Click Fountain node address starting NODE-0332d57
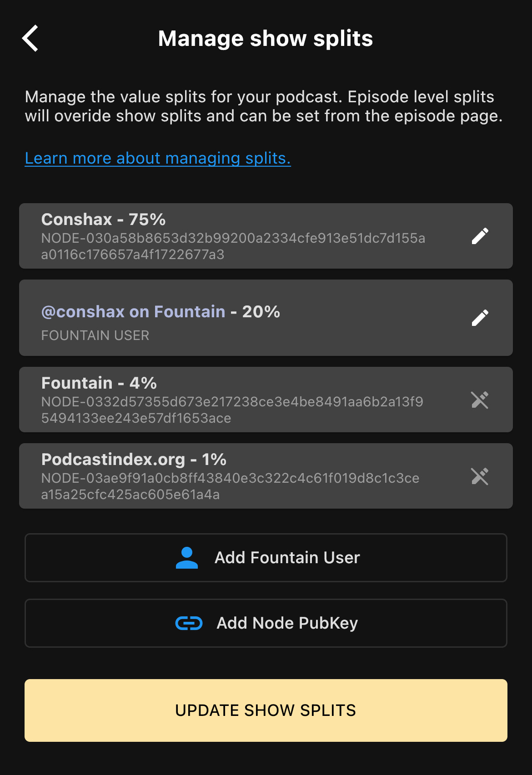The width and height of the screenshot is (532, 775). [x=232, y=410]
